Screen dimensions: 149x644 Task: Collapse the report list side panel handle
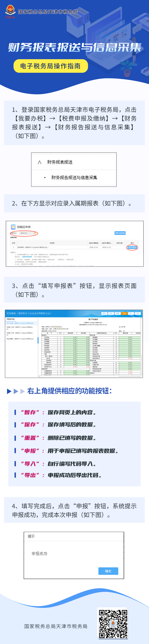(x=38, y=340)
